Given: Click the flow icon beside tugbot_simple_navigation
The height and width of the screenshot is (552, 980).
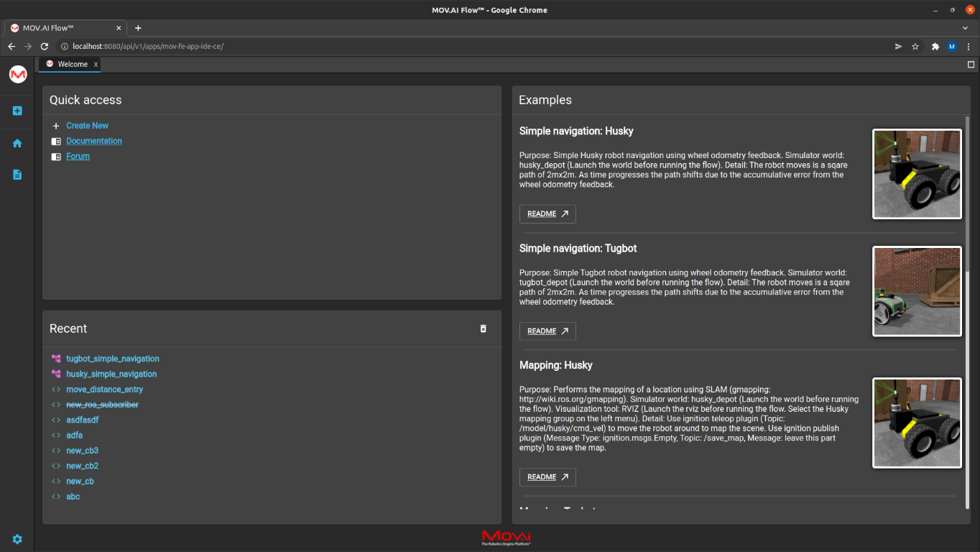Looking at the screenshot, I should (x=56, y=359).
